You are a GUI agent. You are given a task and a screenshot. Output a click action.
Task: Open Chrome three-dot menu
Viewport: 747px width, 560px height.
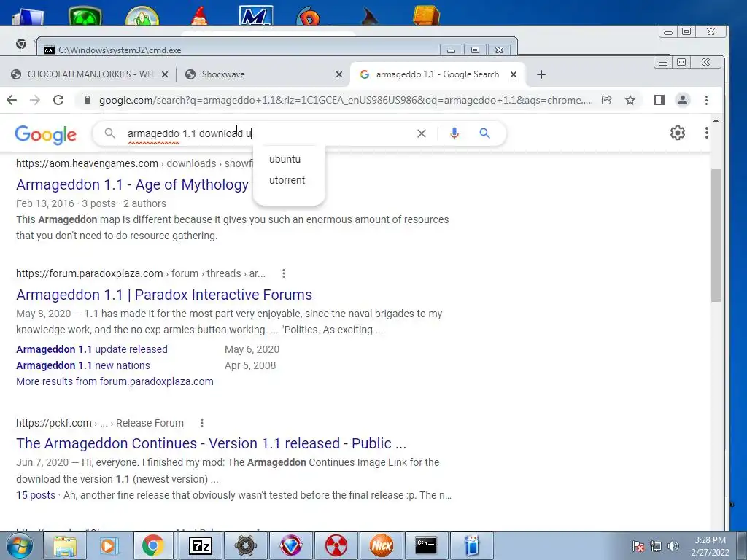706,100
